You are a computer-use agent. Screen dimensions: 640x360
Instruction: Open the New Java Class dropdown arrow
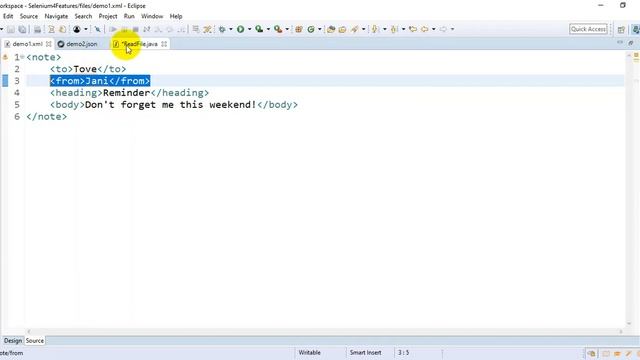tap(320, 29)
